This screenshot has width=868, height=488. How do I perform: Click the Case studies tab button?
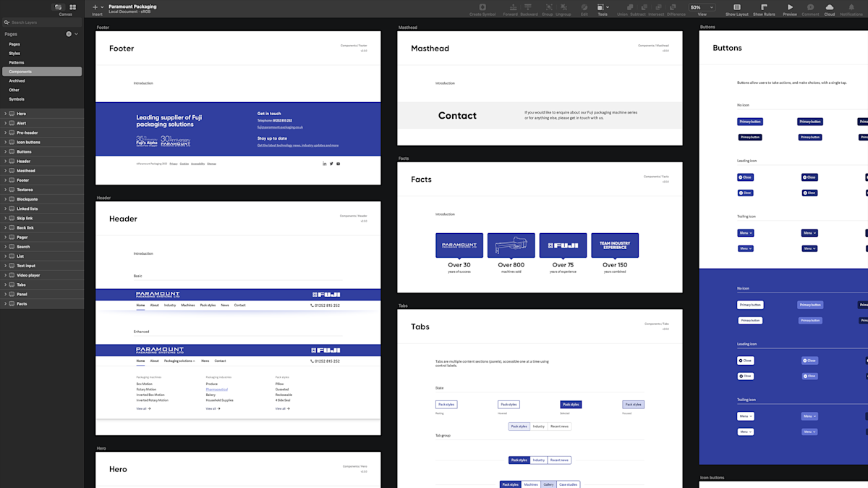point(568,484)
